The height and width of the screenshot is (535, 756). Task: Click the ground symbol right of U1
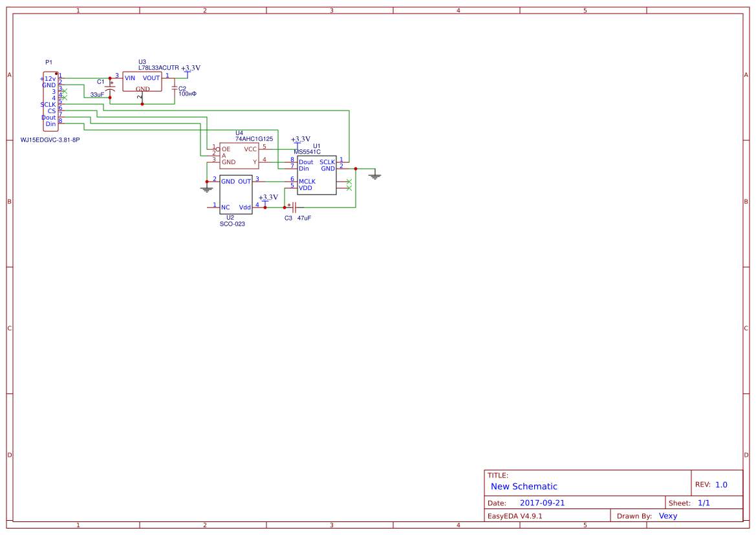click(375, 176)
